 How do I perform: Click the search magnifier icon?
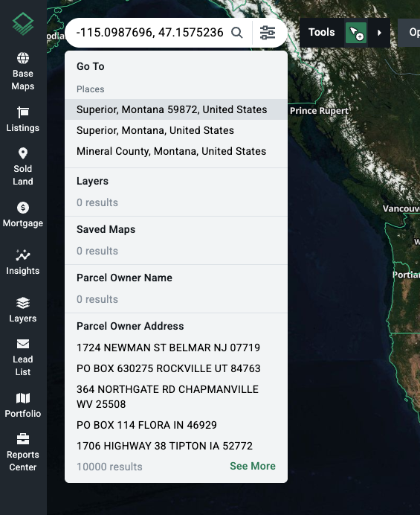(237, 33)
